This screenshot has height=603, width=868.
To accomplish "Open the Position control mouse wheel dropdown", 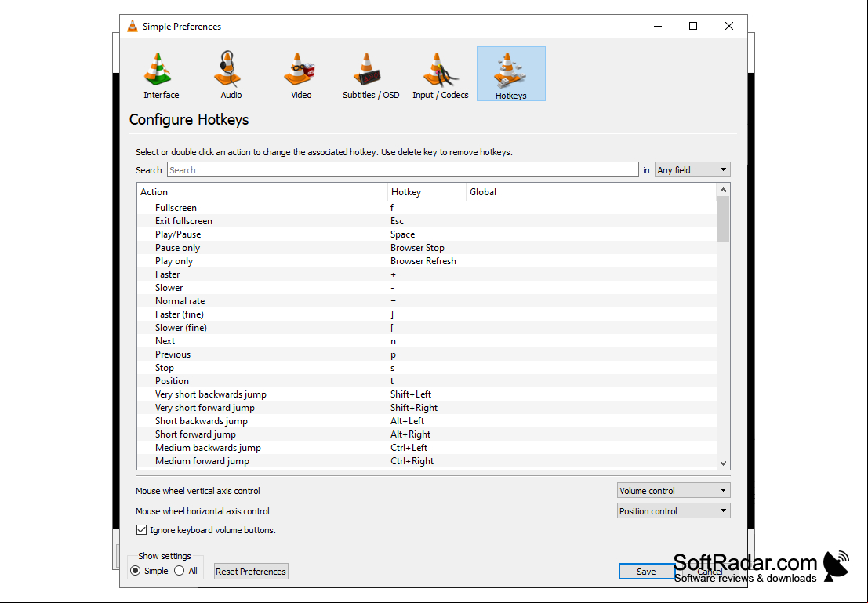I will 673,511.
